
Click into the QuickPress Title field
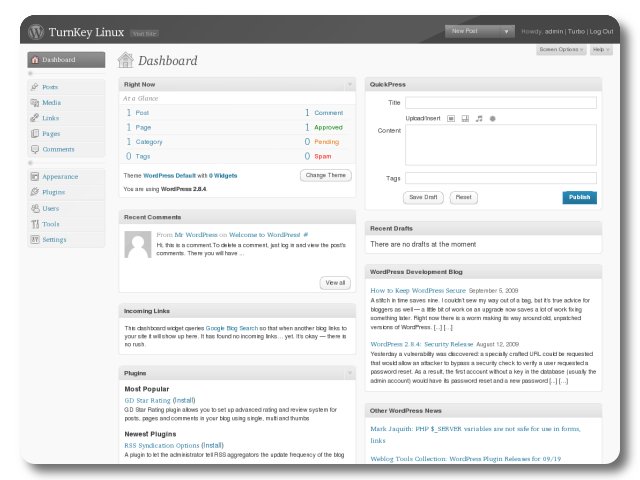[500, 102]
